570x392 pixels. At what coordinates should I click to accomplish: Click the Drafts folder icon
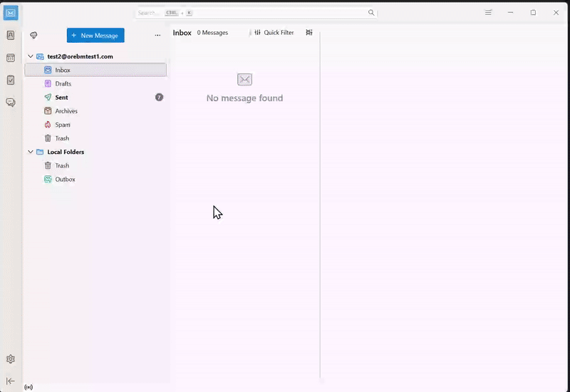tap(48, 83)
